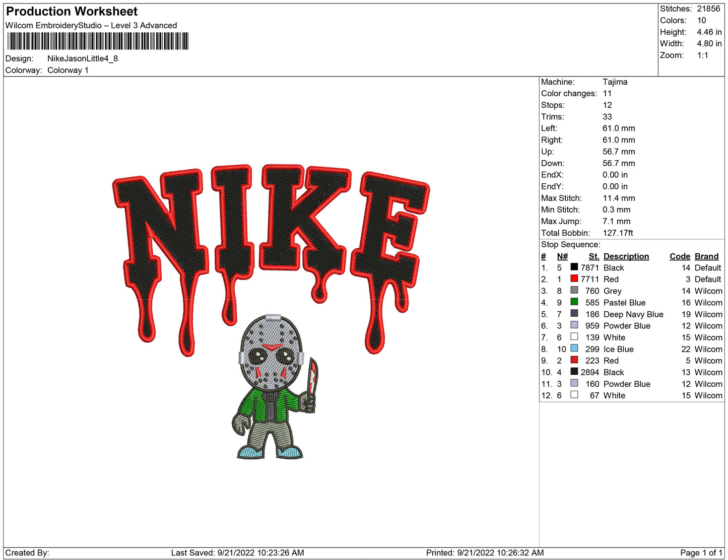Select the Colorway 1 value

pyautogui.click(x=68, y=70)
